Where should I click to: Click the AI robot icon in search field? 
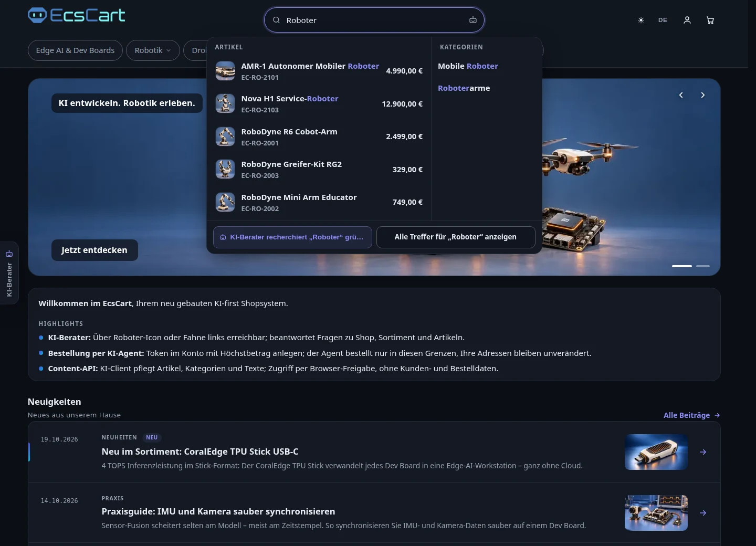[x=473, y=20]
